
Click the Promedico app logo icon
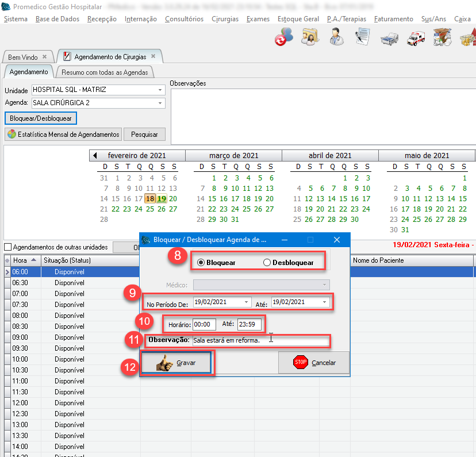click(x=6, y=6)
